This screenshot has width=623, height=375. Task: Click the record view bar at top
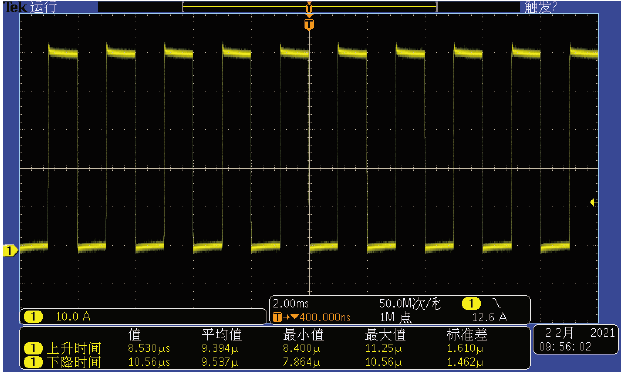tap(310, 7)
